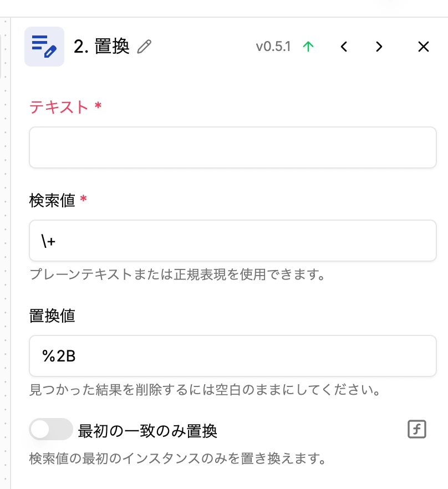The height and width of the screenshot is (489, 448).
Task: Click the replace-step text edit icon
Action: [44, 47]
